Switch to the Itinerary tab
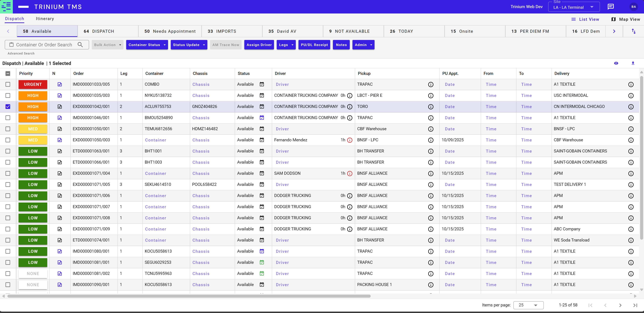 click(x=45, y=19)
